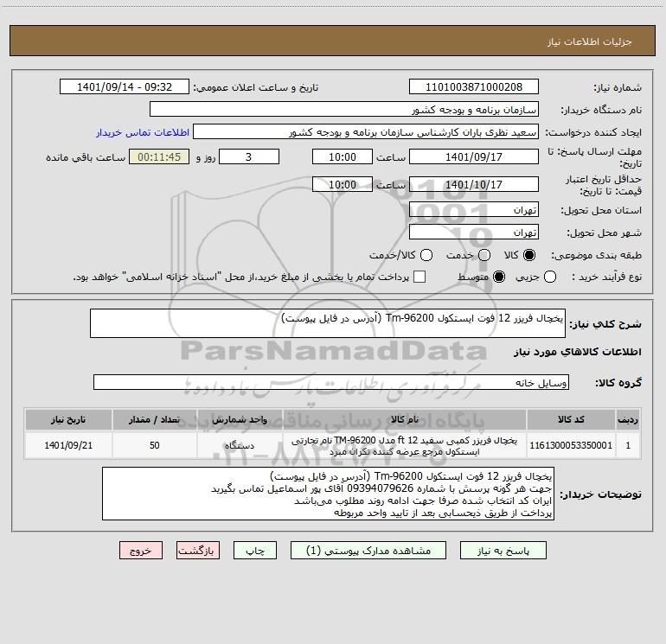Click the price validity hour 10:00 field
The height and width of the screenshot is (644, 666).
(343, 184)
